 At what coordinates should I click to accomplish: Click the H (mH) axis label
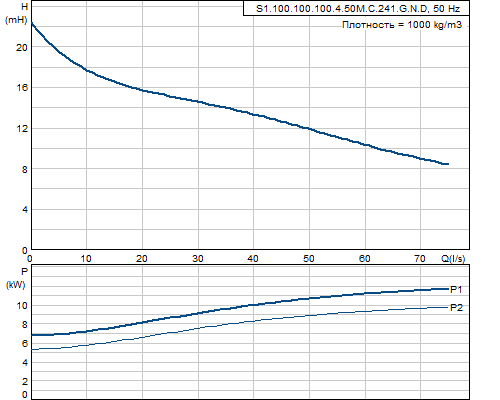coord(16,13)
